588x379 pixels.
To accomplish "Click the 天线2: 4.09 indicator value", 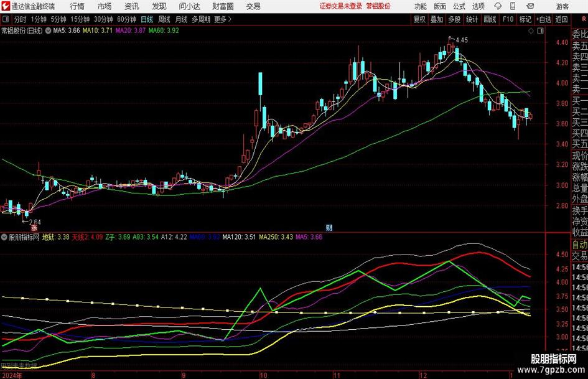I will 87,237.
